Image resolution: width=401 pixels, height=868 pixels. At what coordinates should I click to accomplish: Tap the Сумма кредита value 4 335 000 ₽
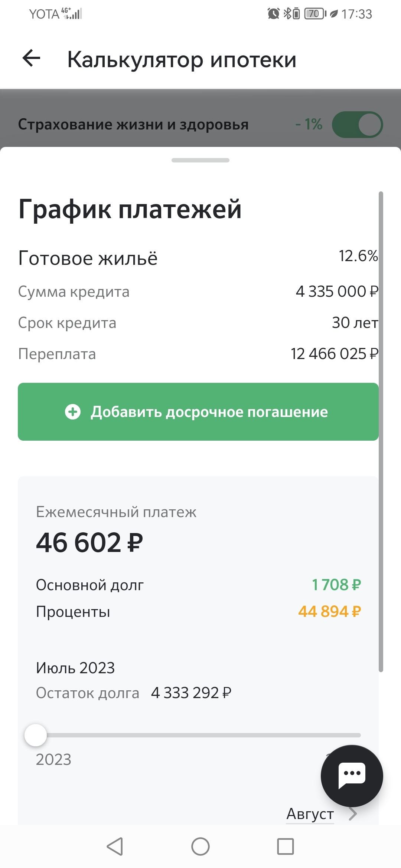click(x=337, y=292)
